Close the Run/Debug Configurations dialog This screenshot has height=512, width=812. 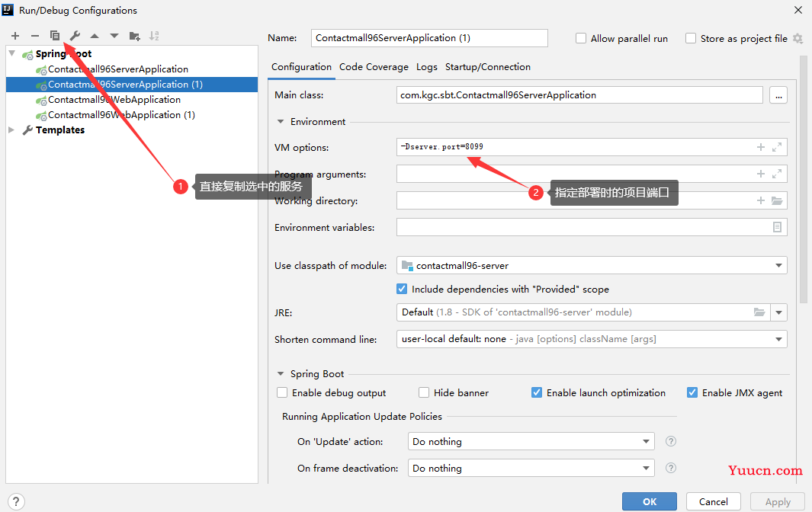(x=798, y=11)
